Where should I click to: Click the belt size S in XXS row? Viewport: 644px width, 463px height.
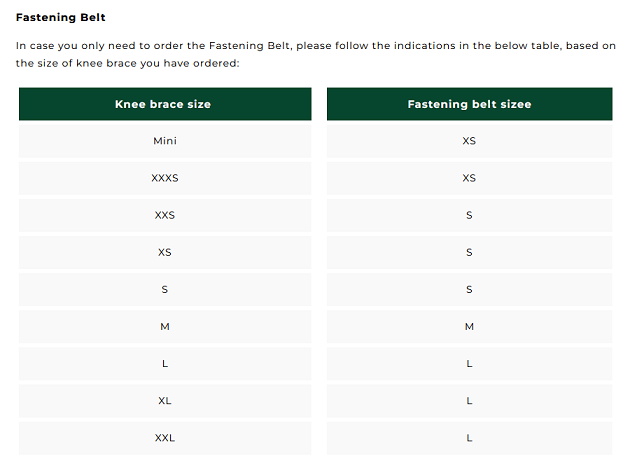pos(469,215)
